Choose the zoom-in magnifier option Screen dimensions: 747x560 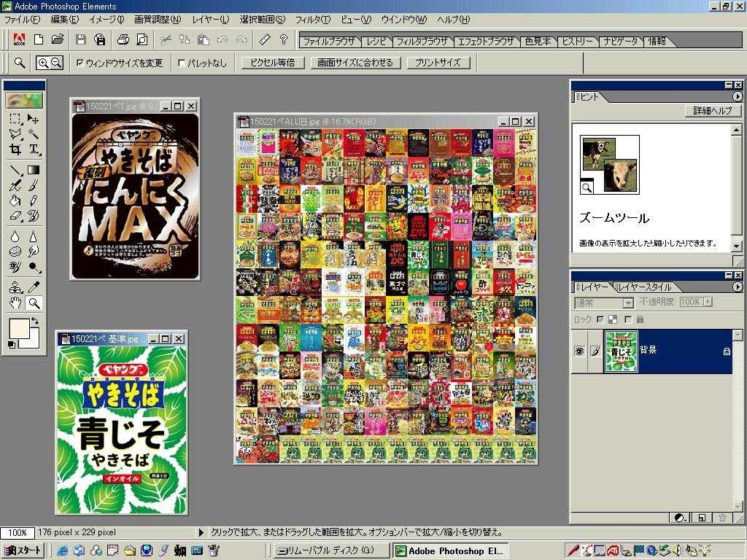(x=43, y=63)
